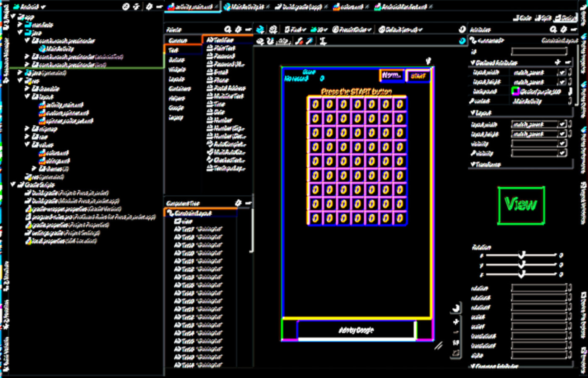Image resolution: width=588 pixels, height=378 pixels.
Task: Select the Buttons category in Palette
Action: [x=177, y=60]
